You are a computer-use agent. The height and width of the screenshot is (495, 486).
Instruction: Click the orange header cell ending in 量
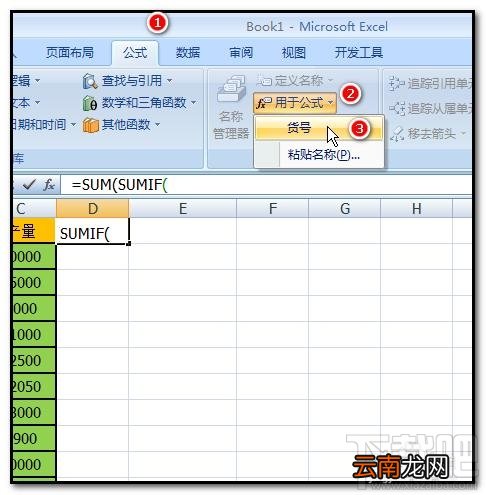point(34,231)
